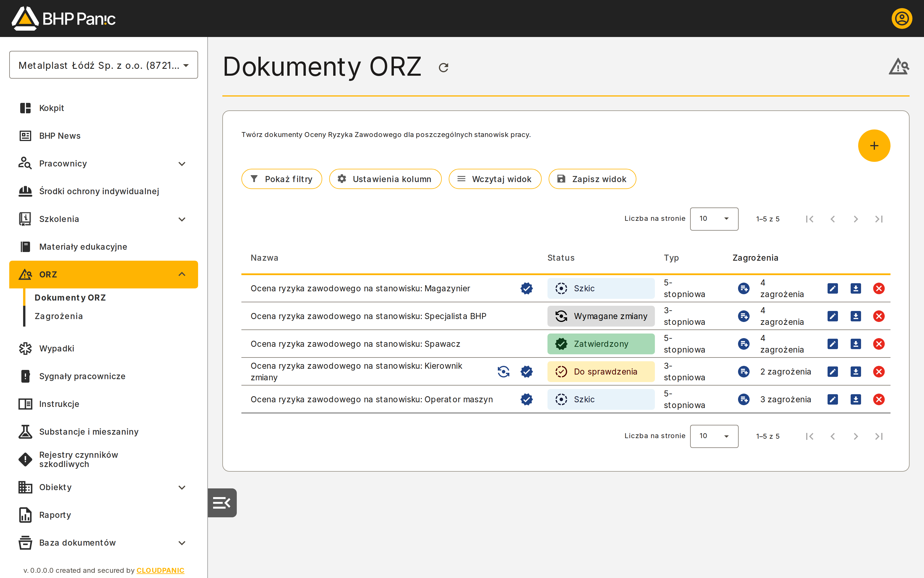
Task: Click the verified badge in Operator maszyn row
Action: point(526,399)
